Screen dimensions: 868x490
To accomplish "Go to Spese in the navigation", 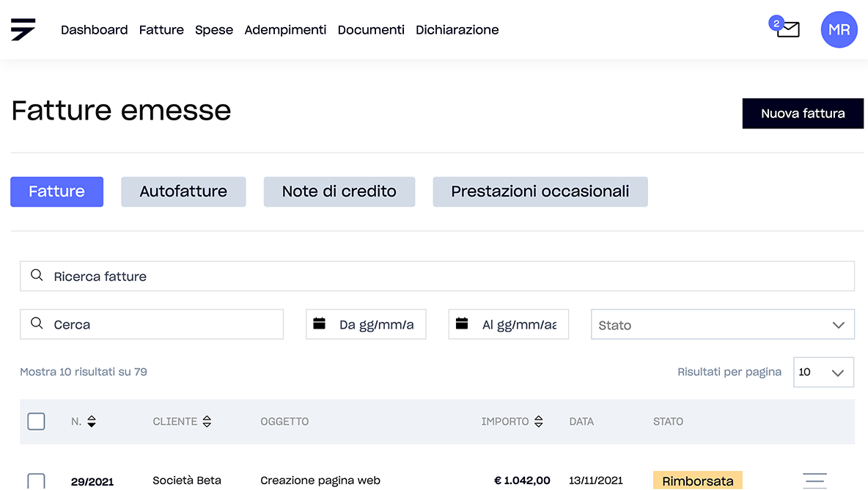I will pyautogui.click(x=214, y=30).
